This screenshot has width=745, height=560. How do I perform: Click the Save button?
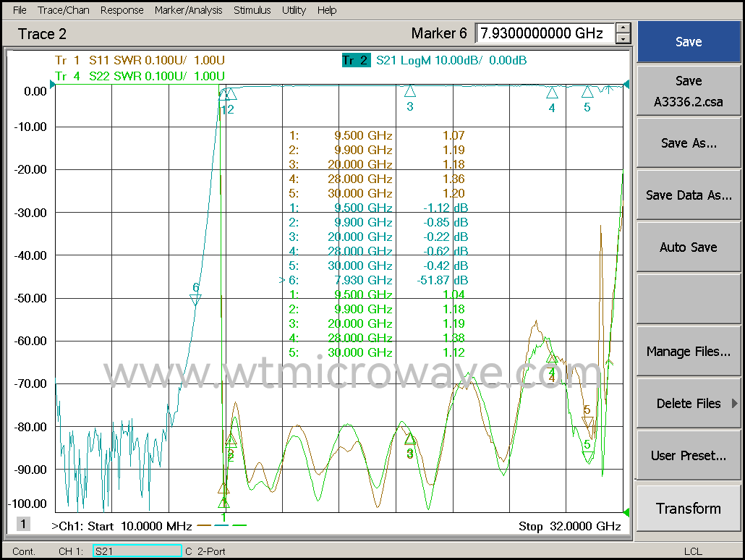point(688,41)
